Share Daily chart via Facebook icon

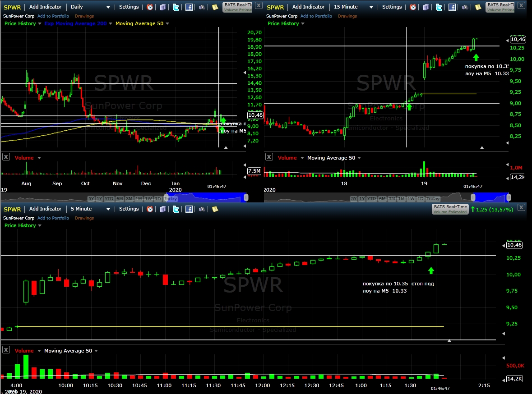tap(189, 7)
